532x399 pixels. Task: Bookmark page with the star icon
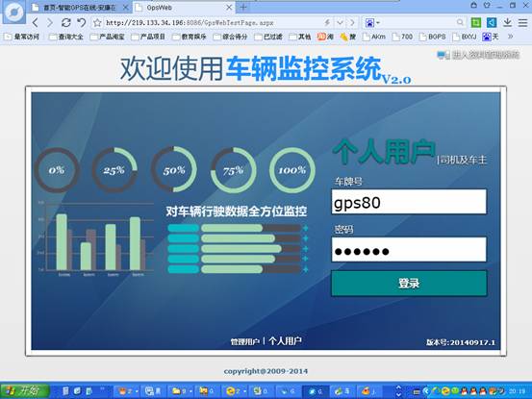pos(97,23)
